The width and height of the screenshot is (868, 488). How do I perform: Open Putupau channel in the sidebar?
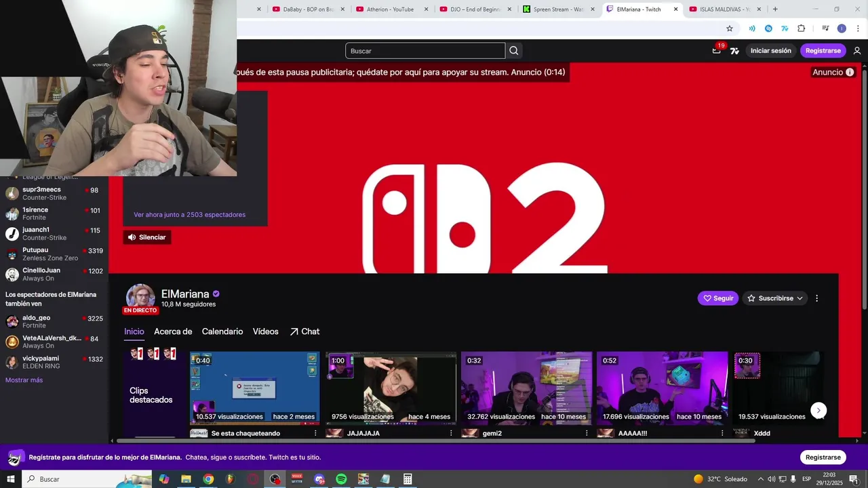click(x=54, y=254)
